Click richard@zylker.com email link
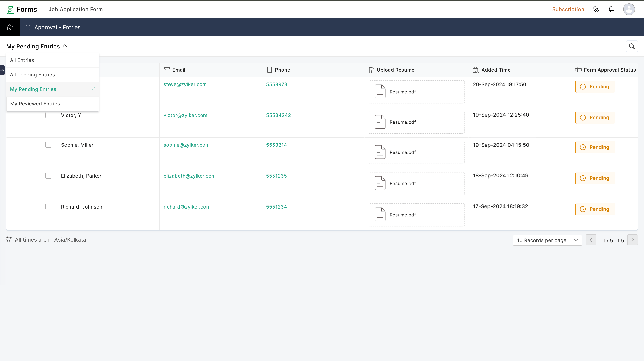The image size is (644, 361). (187, 207)
